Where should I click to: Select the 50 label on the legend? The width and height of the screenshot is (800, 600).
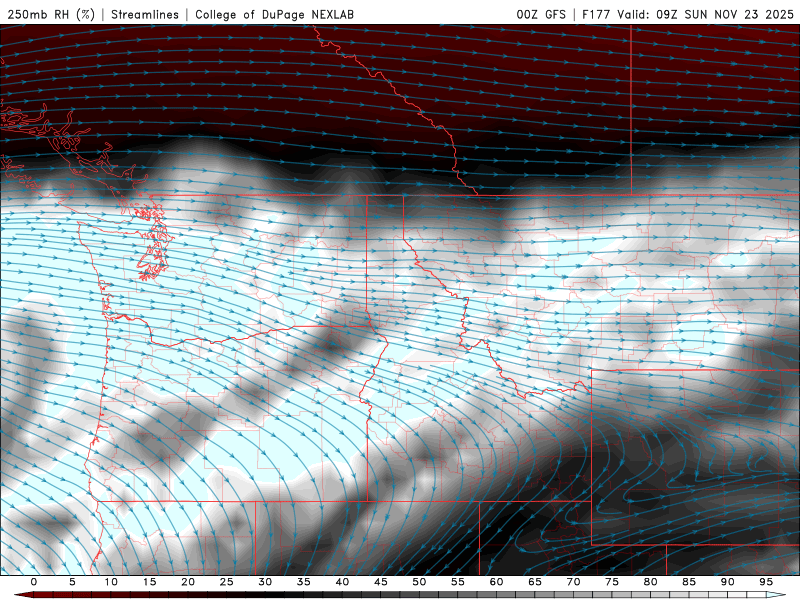pyautogui.click(x=419, y=582)
